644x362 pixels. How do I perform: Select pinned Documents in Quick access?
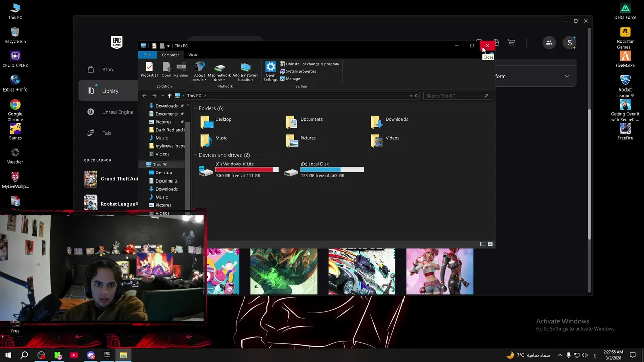click(x=167, y=114)
